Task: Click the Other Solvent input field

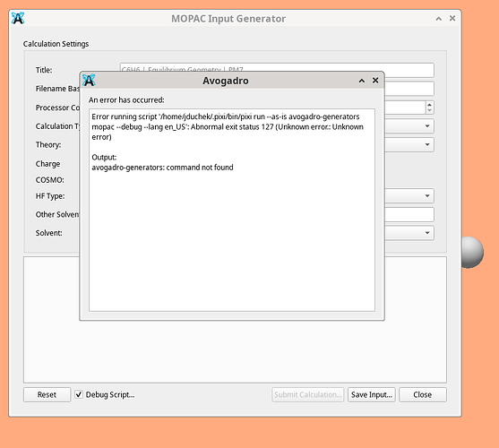Action: click(x=409, y=214)
